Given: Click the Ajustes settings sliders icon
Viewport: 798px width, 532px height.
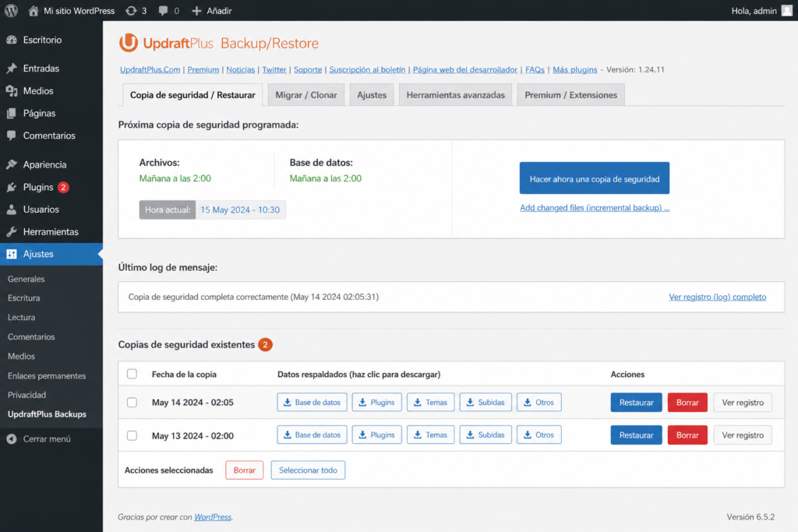Looking at the screenshot, I should pos(12,254).
